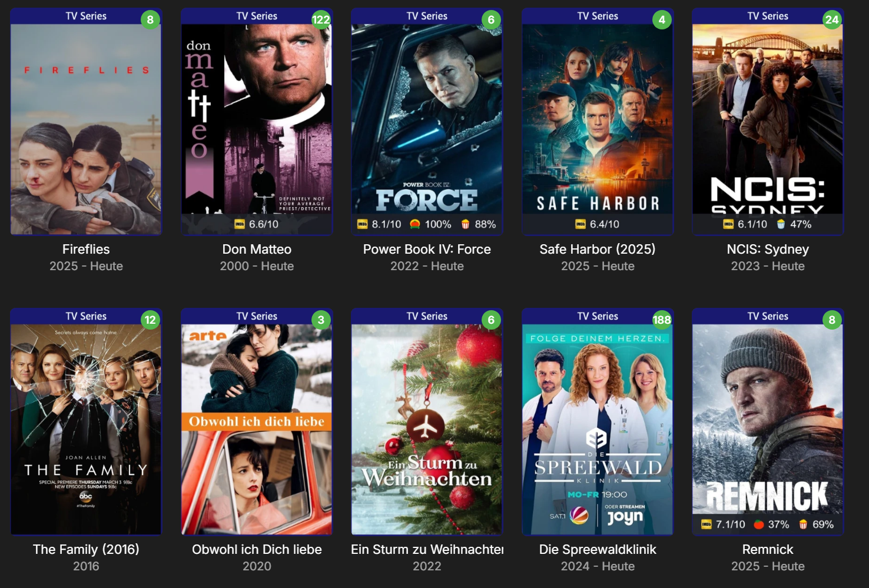
Task: Click the popcorn audience icon on Remnick
Action: pos(803,524)
